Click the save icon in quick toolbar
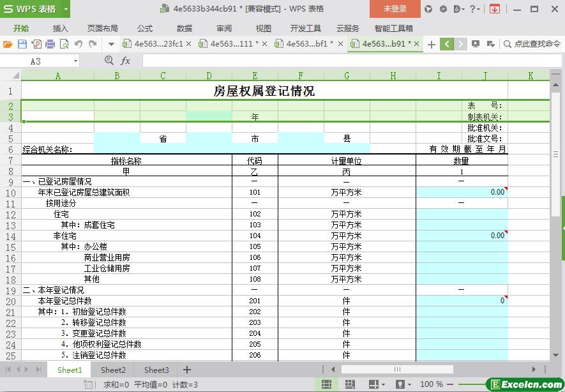565x392 pixels. point(22,44)
